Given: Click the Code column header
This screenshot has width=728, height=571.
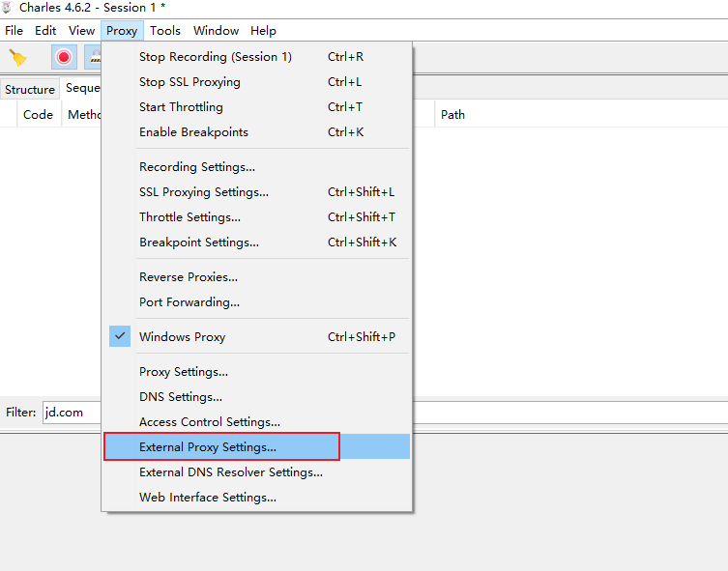Looking at the screenshot, I should pyautogui.click(x=39, y=115).
